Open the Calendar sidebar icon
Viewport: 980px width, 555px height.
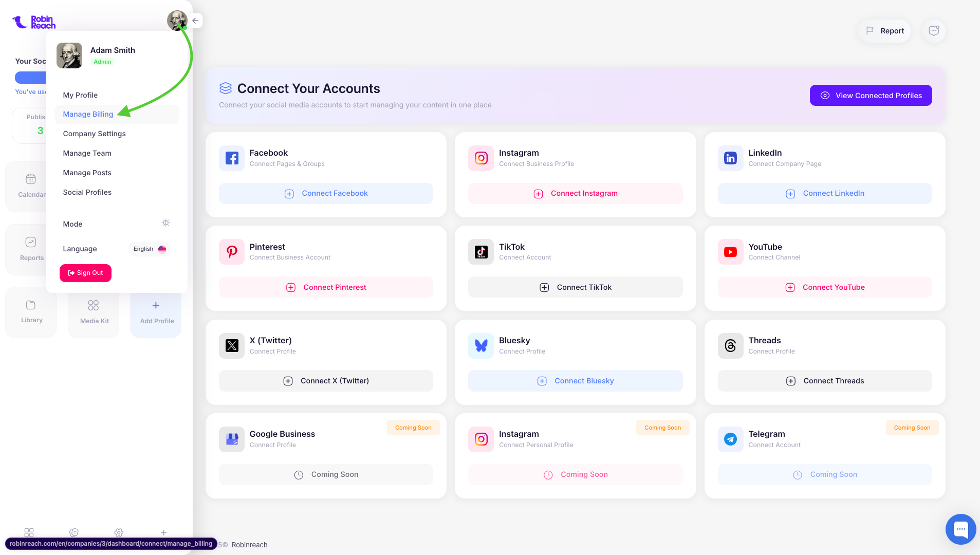(x=31, y=179)
